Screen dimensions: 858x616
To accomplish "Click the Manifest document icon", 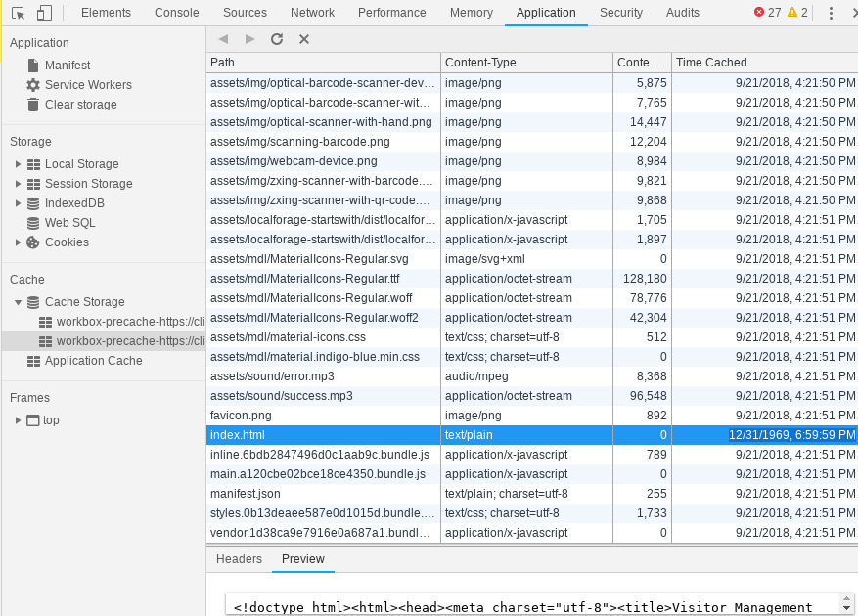I will [34, 65].
